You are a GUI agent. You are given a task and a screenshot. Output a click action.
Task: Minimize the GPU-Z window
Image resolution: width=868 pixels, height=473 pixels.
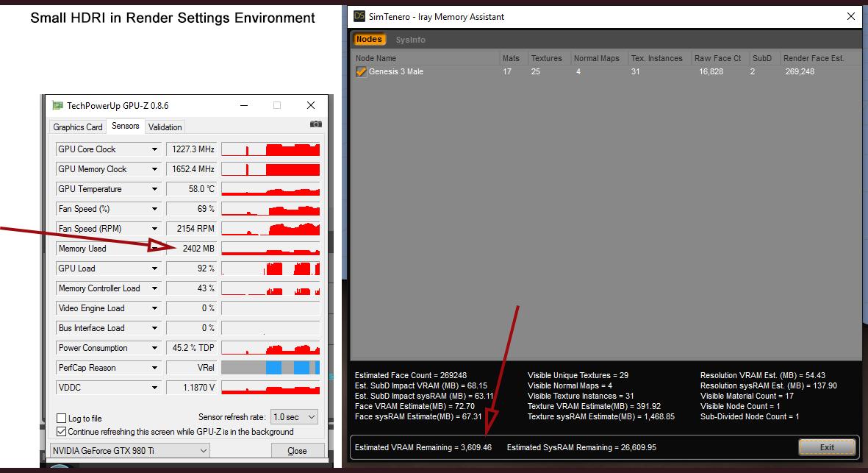coord(243,105)
